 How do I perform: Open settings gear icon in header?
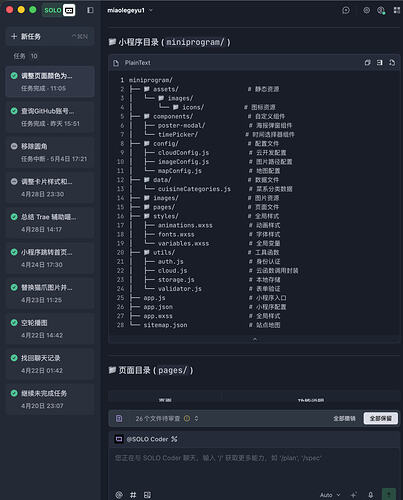click(366, 10)
